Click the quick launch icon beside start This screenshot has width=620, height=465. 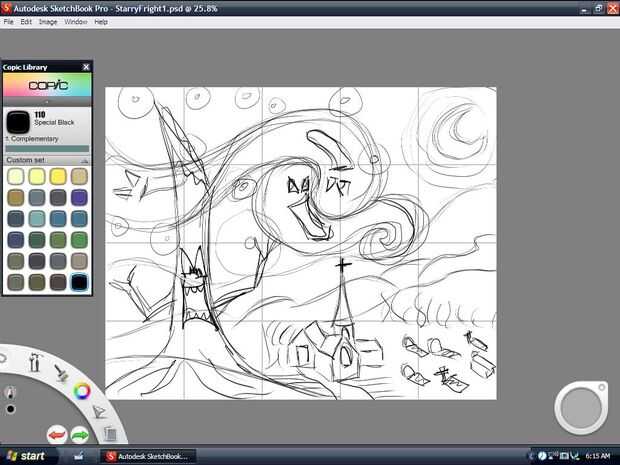click(x=78, y=456)
